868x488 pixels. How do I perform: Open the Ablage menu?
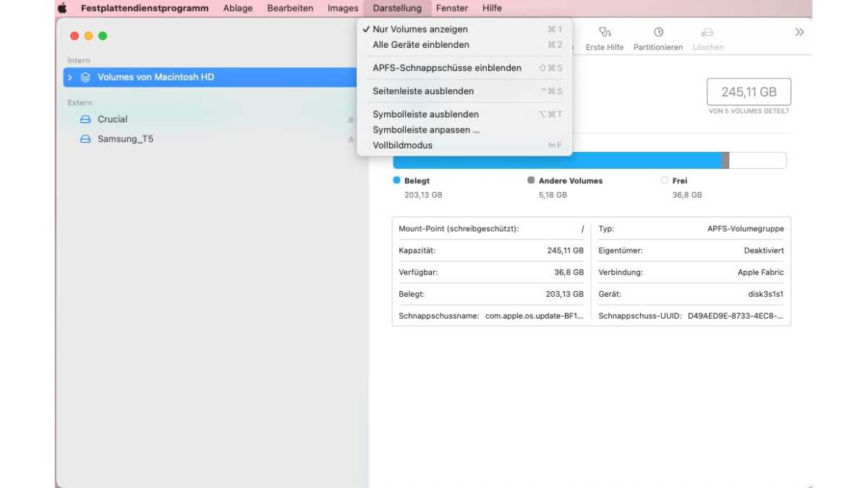(x=238, y=8)
